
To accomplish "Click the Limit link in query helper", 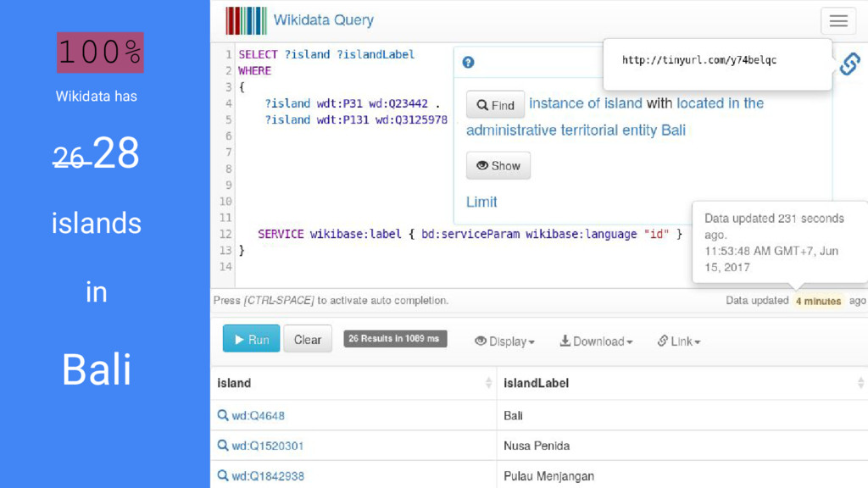I will point(481,202).
